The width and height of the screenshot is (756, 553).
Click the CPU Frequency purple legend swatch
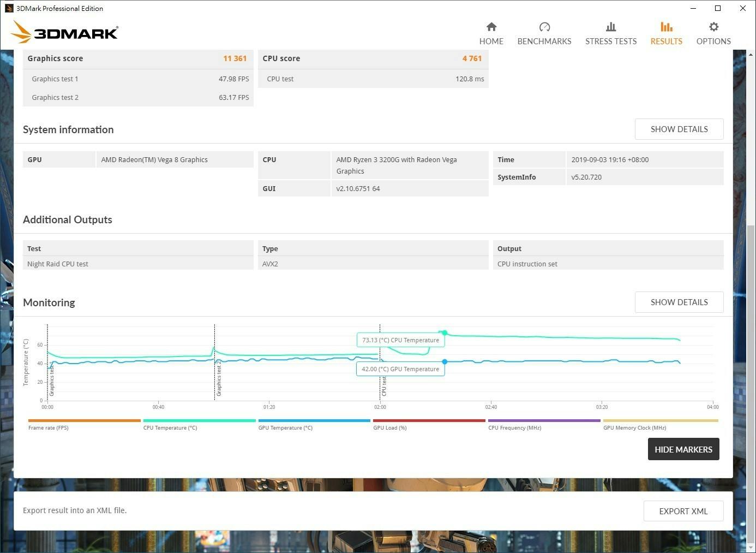(544, 421)
